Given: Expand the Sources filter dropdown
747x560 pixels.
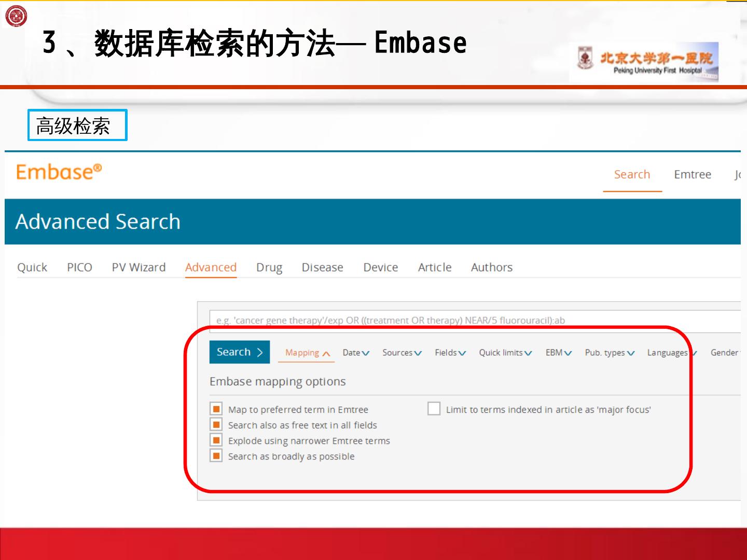Looking at the screenshot, I should [x=402, y=353].
